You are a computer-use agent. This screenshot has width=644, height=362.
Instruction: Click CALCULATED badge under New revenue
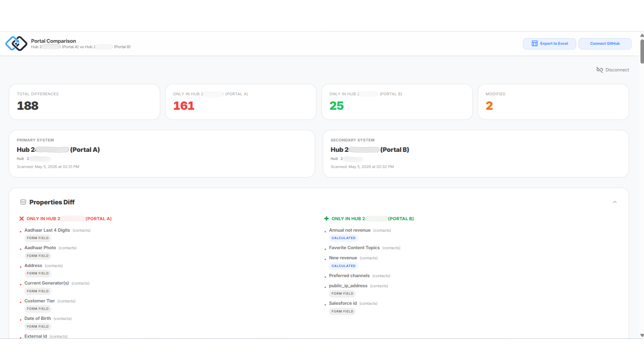coord(343,266)
